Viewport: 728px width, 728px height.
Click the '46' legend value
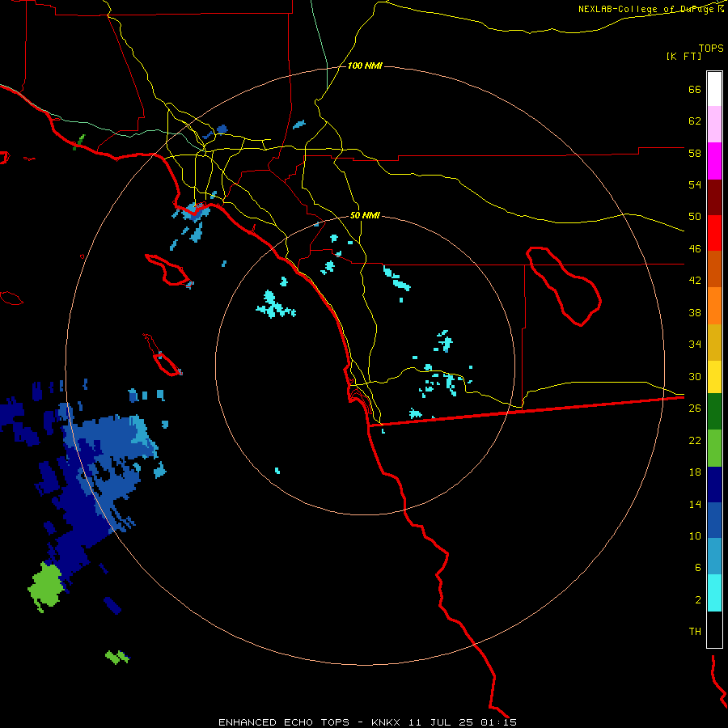[x=695, y=249]
